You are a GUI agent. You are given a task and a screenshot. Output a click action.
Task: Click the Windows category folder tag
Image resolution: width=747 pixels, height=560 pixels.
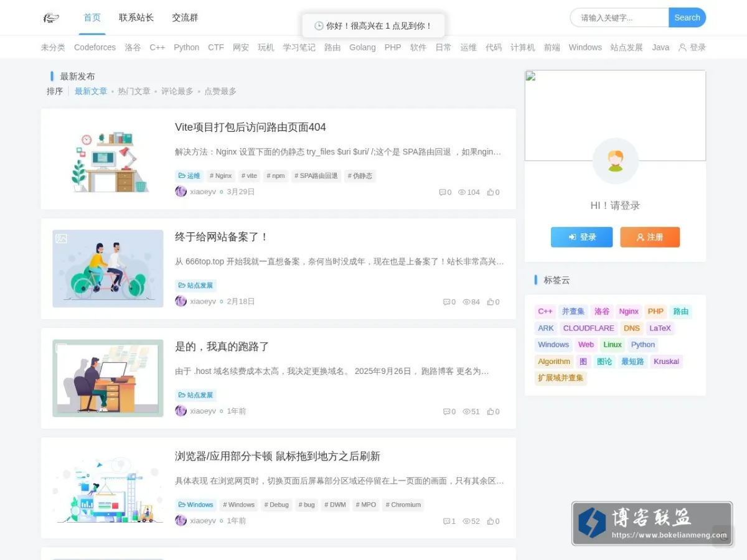[x=195, y=505]
